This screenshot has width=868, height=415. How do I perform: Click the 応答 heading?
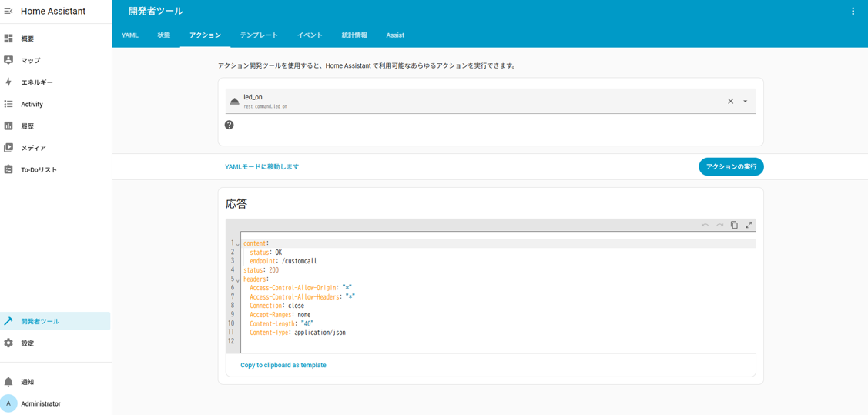tap(236, 203)
